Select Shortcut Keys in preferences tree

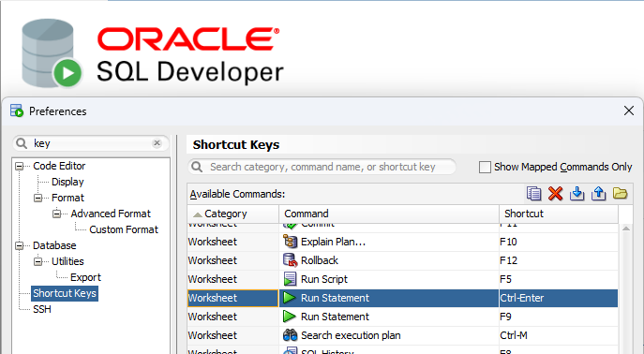pyautogui.click(x=65, y=293)
